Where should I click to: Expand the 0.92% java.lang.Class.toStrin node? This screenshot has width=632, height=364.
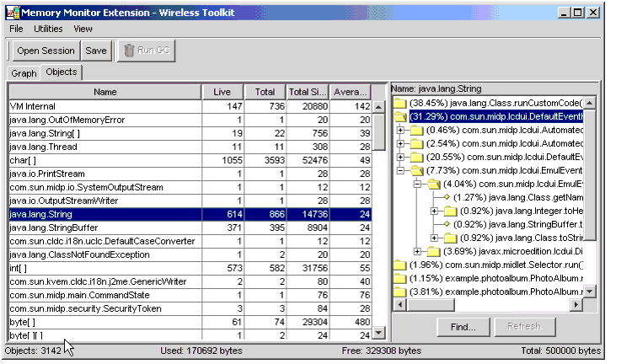(x=434, y=238)
